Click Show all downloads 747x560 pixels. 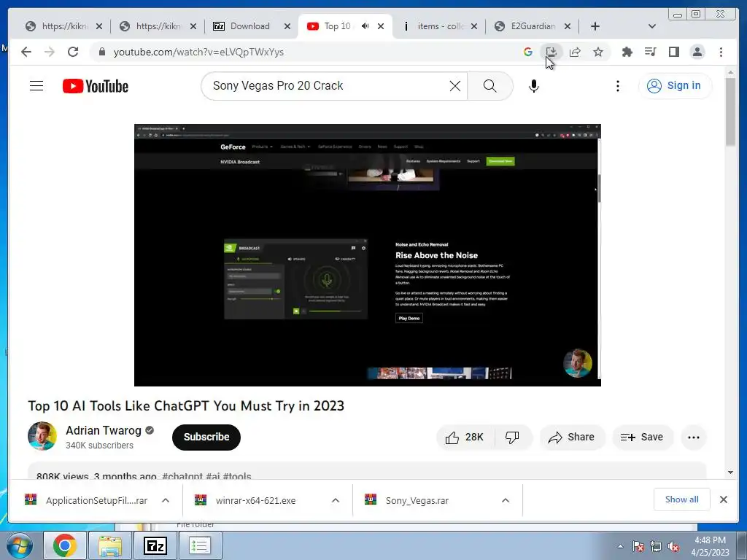click(x=682, y=499)
